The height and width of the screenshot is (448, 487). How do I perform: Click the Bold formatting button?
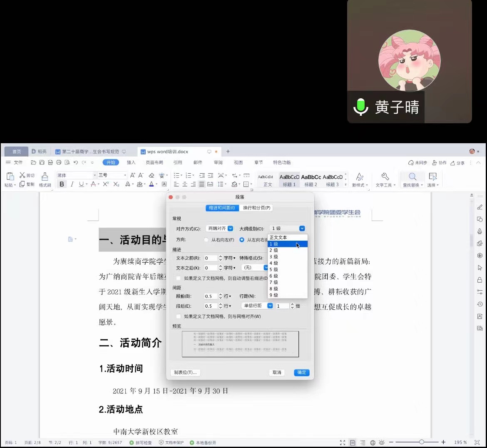[x=62, y=184]
